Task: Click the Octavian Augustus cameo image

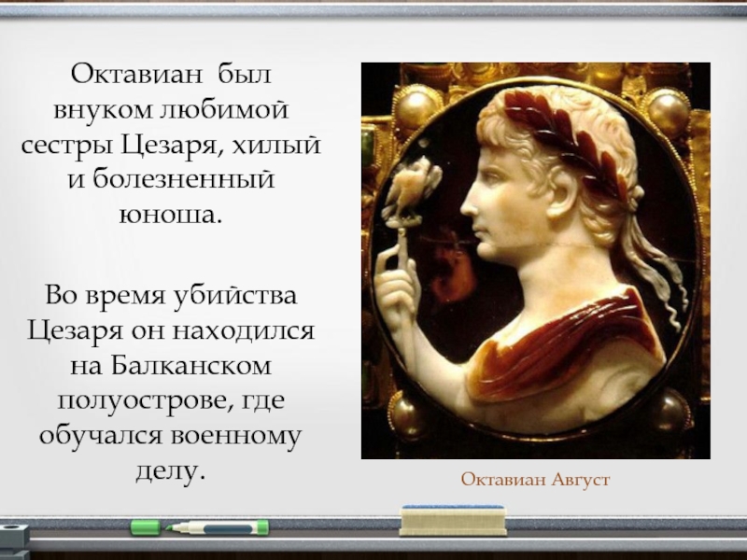Action: click(x=535, y=260)
